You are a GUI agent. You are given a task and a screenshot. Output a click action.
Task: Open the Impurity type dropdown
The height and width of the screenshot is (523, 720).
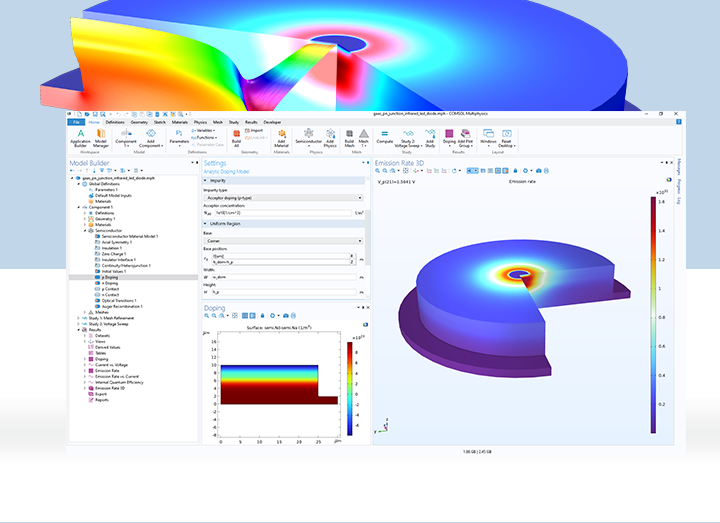[x=284, y=197]
